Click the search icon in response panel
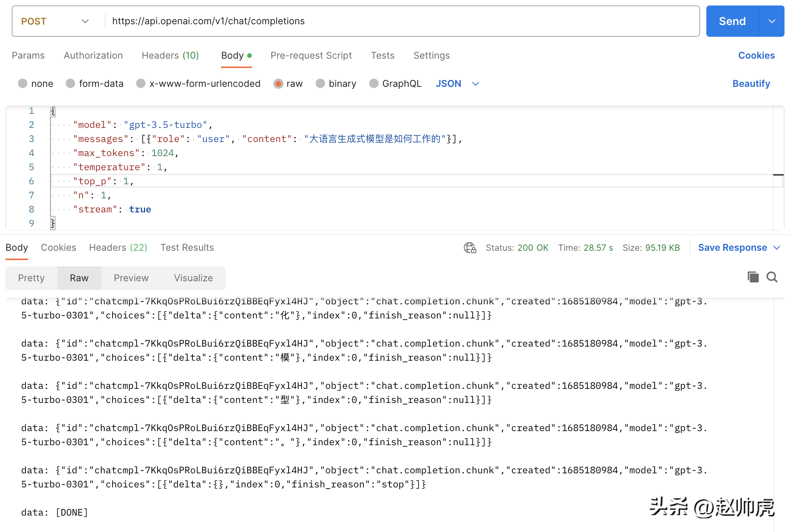The height and width of the screenshot is (532, 790). [772, 277]
